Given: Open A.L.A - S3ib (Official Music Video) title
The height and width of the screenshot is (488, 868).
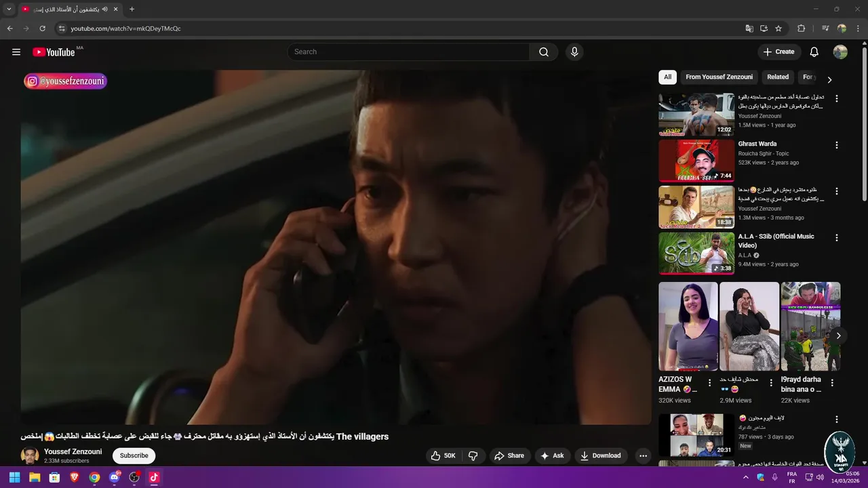Looking at the screenshot, I should point(776,241).
